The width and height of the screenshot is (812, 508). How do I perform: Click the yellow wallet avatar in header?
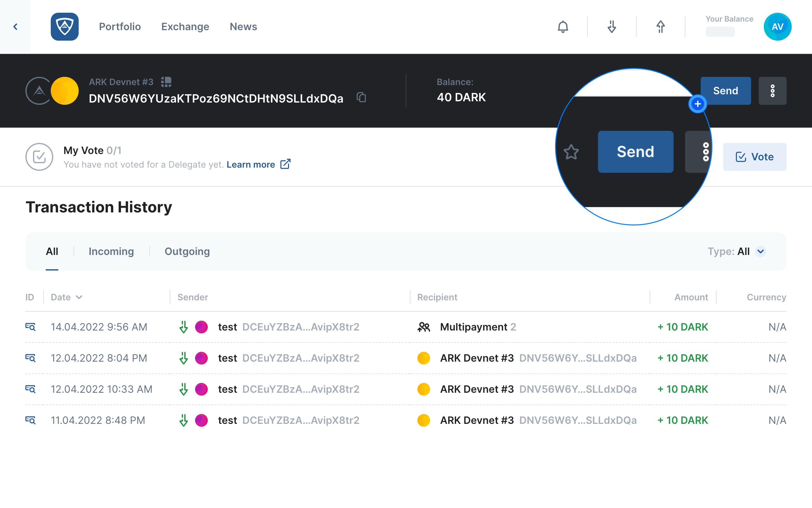tap(65, 91)
